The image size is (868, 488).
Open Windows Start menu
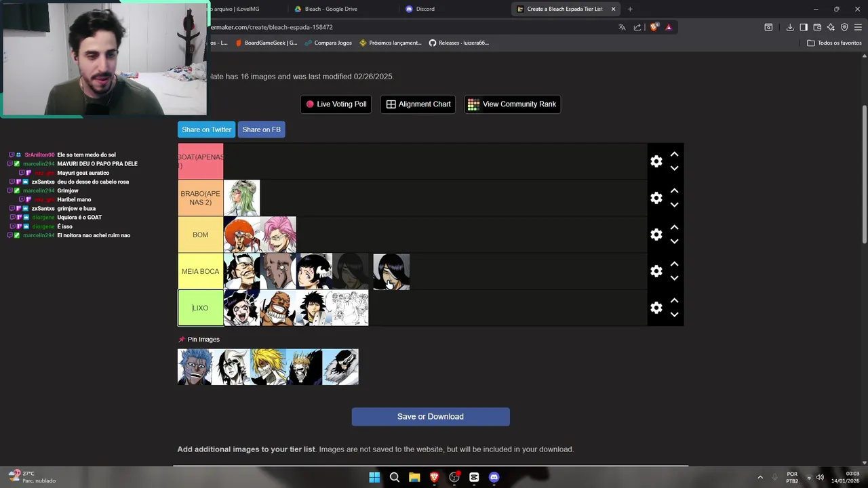[374, 477]
